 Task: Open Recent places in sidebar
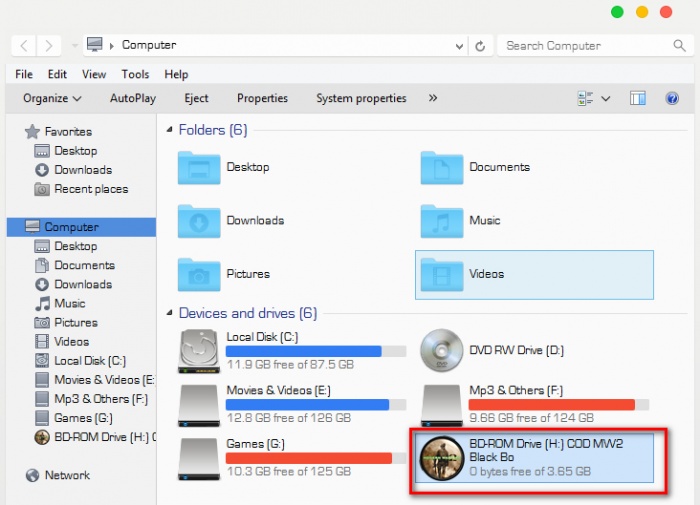(81, 189)
